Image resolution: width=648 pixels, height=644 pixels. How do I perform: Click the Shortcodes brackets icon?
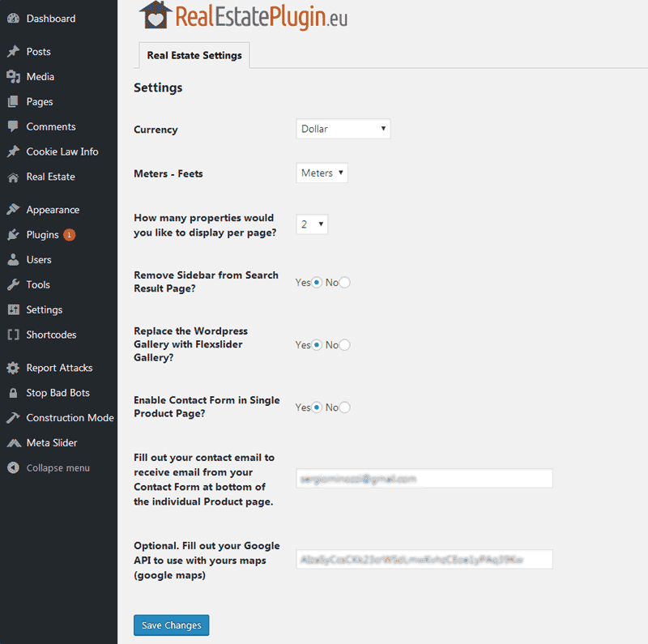[x=13, y=335]
